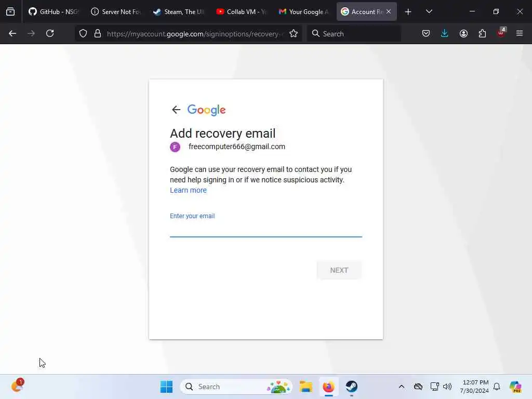Open Firefox View button in tab strip

pos(10,11)
